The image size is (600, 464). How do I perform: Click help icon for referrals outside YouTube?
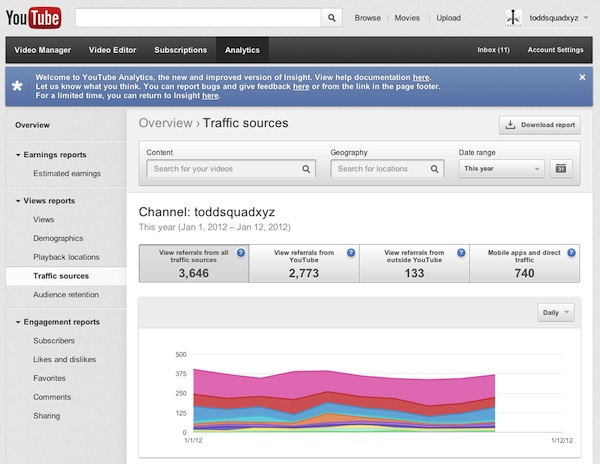click(461, 253)
